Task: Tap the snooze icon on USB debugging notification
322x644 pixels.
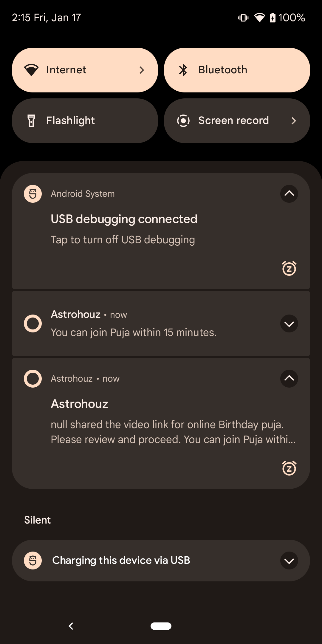Action: coord(289,268)
